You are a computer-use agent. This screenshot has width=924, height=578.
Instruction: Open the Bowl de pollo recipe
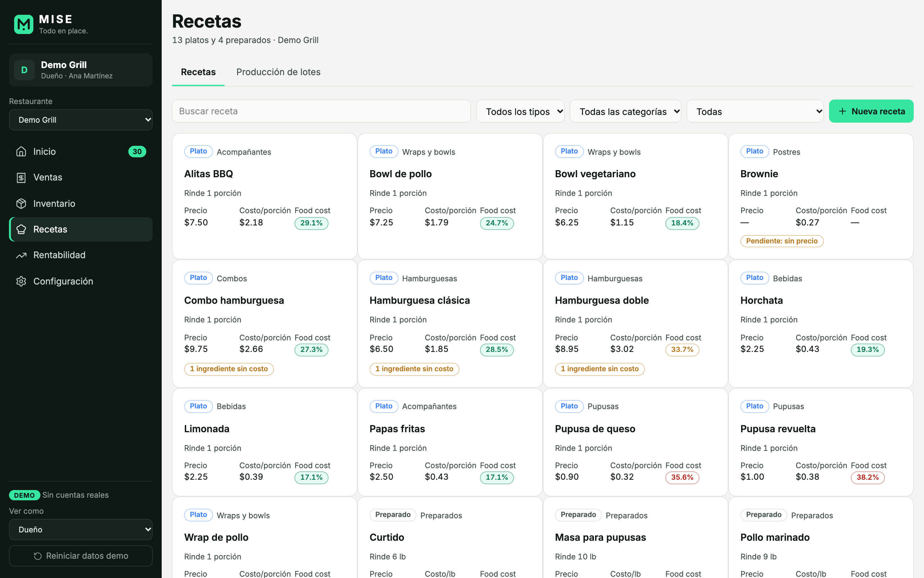[x=450, y=196]
